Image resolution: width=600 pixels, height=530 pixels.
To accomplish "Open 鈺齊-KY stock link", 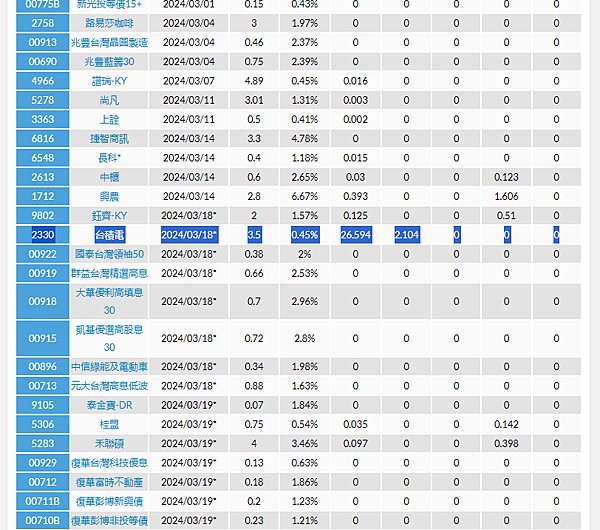I will coord(109,216).
